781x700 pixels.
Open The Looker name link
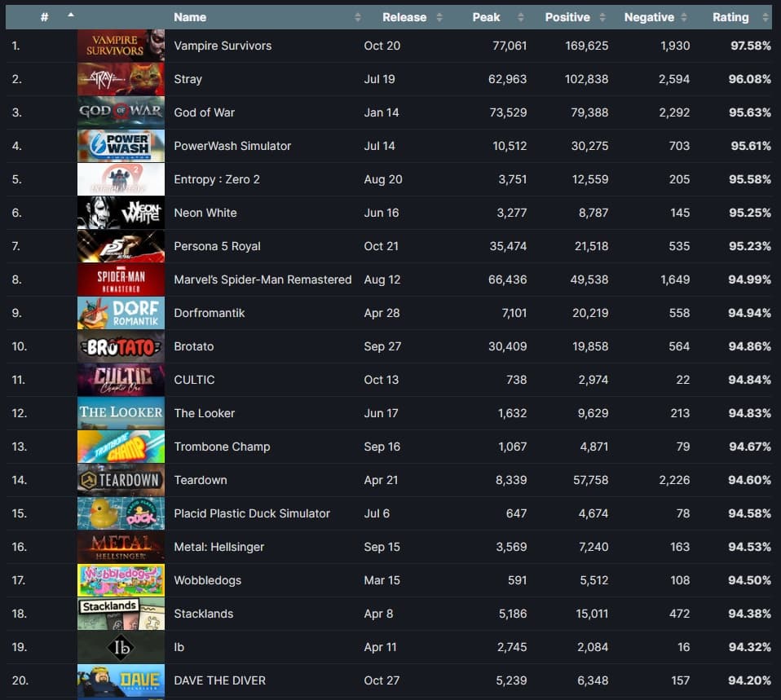click(x=204, y=412)
